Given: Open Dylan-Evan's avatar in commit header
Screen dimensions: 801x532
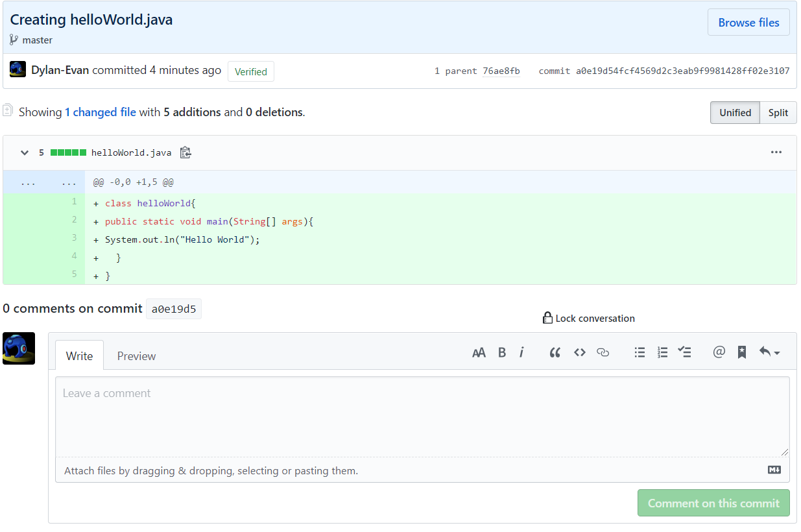Looking at the screenshot, I should (18, 69).
